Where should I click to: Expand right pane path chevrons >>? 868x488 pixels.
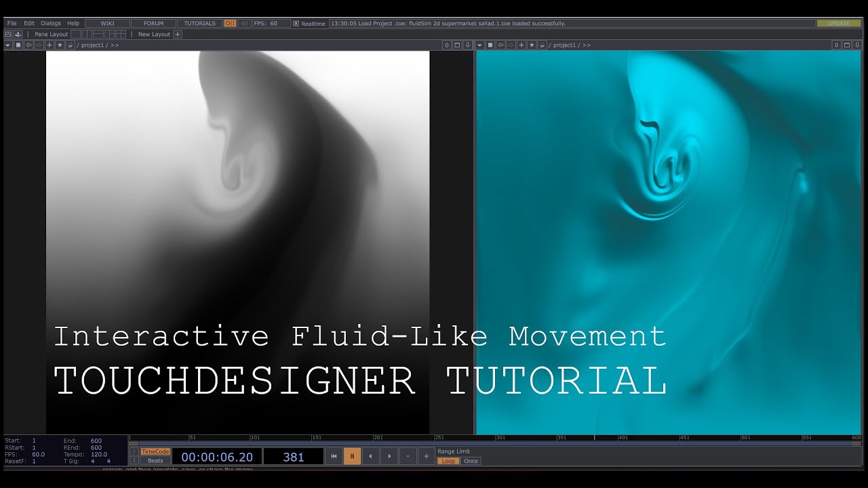pyautogui.click(x=587, y=45)
